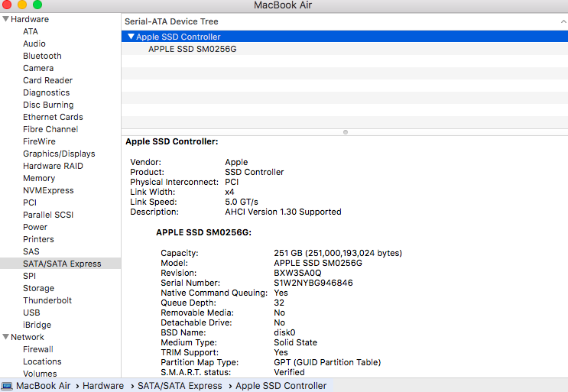Open Thunderbolt information
This screenshot has width=568, height=392.
47,300
